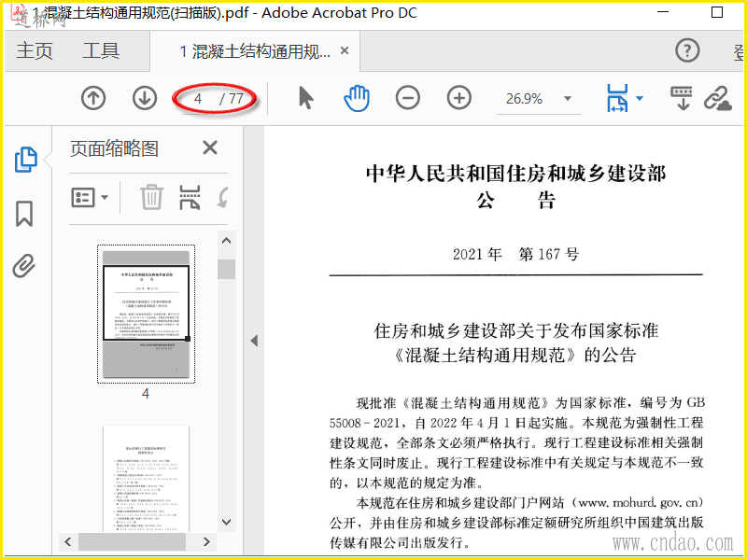The height and width of the screenshot is (560, 747).
Task: Click the thumbnail panel horizontal scrollbar thumb
Action: (132, 542)
